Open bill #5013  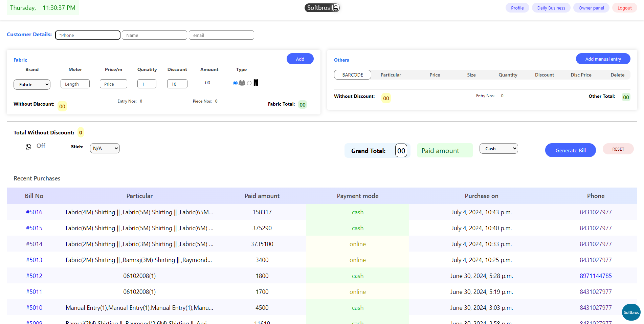pos(34,260)
